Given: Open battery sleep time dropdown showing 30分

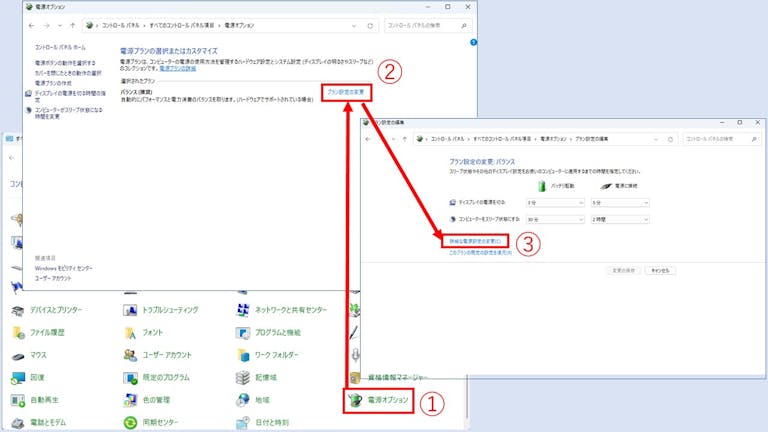Looking at the screenshot, I should (555, 219).
